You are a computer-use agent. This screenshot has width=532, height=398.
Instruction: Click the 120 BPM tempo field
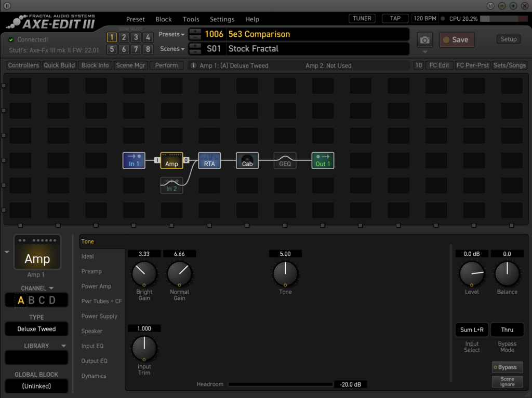425,18
